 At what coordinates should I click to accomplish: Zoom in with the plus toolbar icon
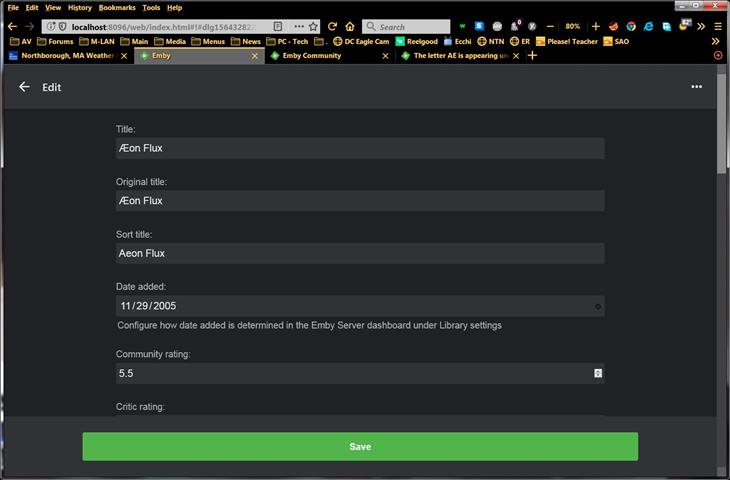[596, 27]
